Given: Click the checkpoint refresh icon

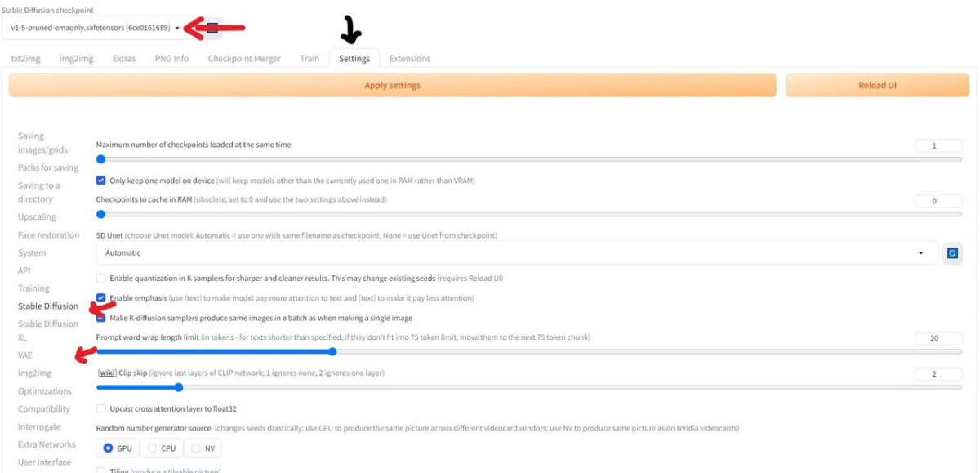Looking at the screenshot, I should (212, 29).
